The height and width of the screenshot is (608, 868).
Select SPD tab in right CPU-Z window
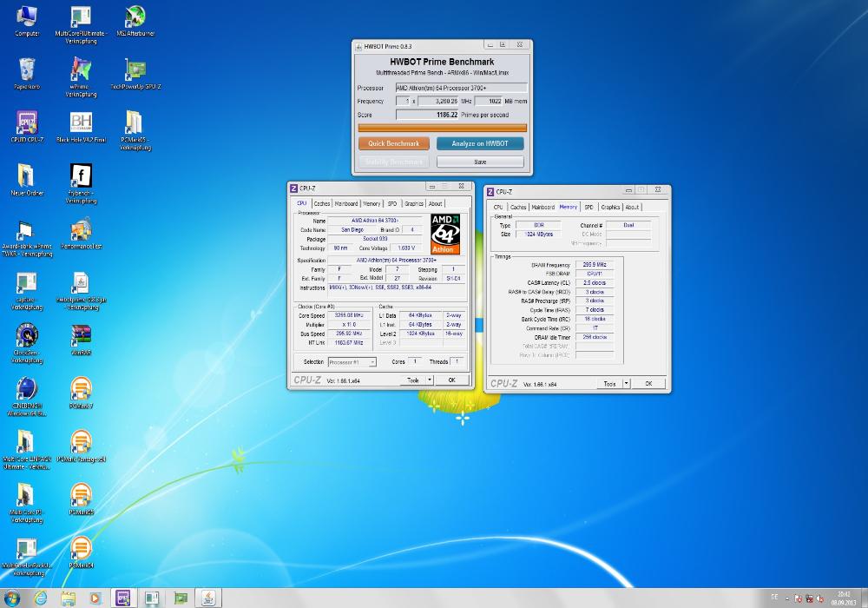589,207
